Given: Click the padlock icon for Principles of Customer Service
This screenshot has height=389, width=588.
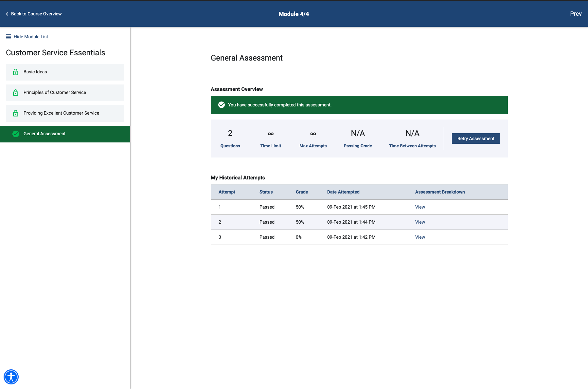Looking at the screenshot, I should 15,92.
